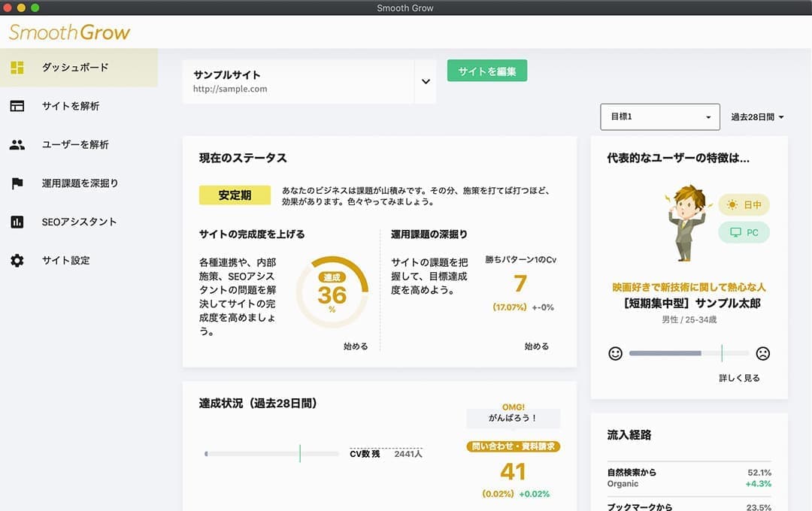Expand the サンプルサイト site selector chevron
812x511 pixels.
coord(426,82)
